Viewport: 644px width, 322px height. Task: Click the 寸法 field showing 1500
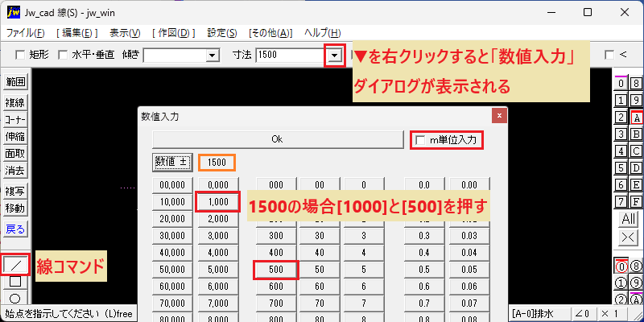tap(292, 56)
